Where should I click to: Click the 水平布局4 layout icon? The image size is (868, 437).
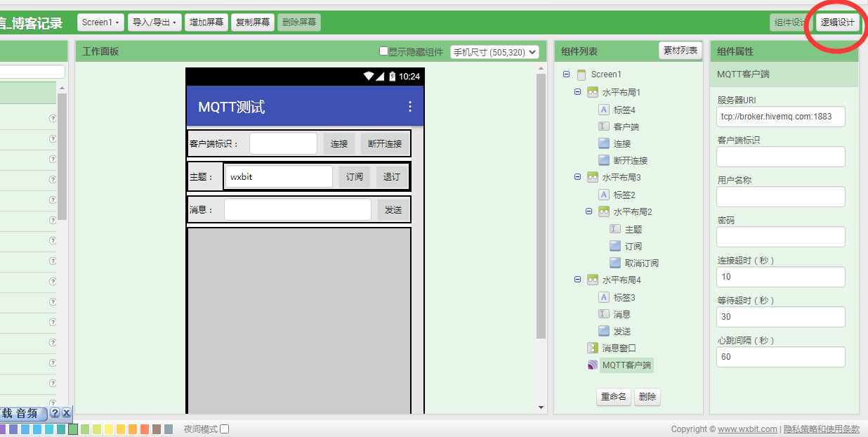point(593,280)
